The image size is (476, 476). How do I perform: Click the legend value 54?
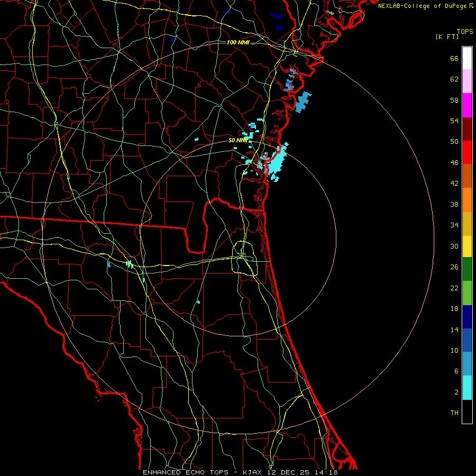click(x=454, y=121)
